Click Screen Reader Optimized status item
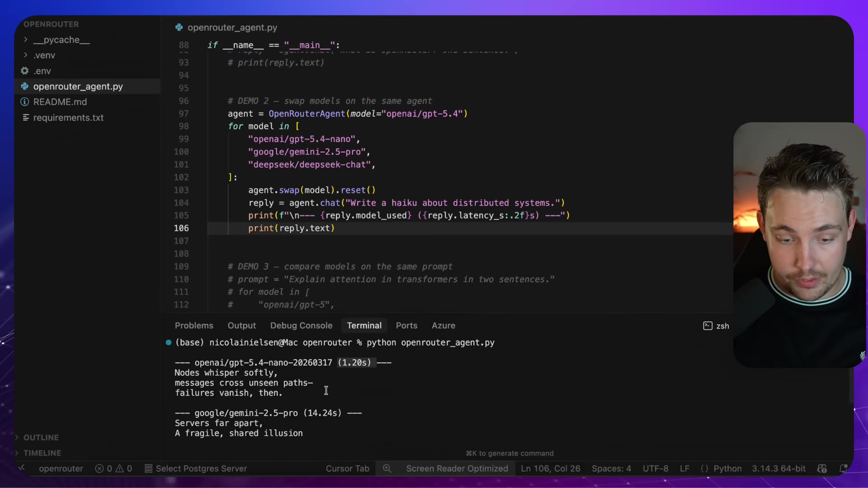868x488 pixels. 457,469
